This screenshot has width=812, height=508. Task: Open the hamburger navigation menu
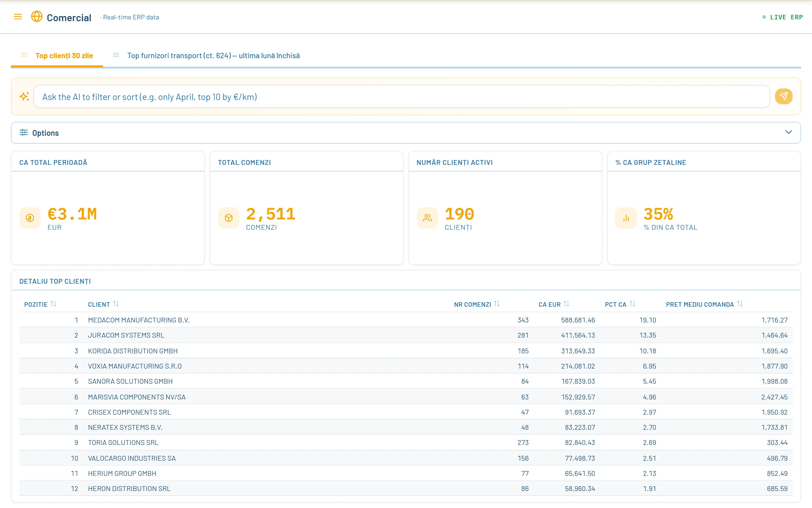click(x=18, y=17)
